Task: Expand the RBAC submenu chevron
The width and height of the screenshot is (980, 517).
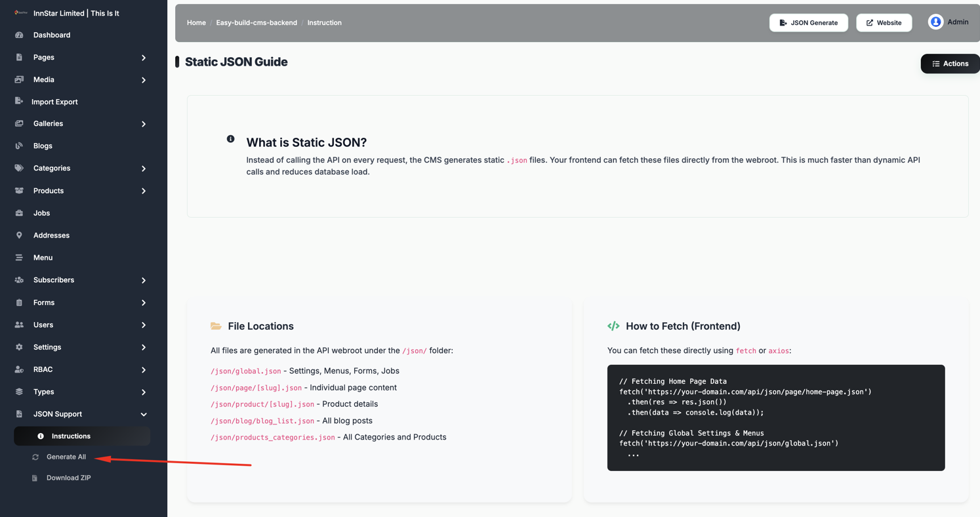Action: (144, 370)
